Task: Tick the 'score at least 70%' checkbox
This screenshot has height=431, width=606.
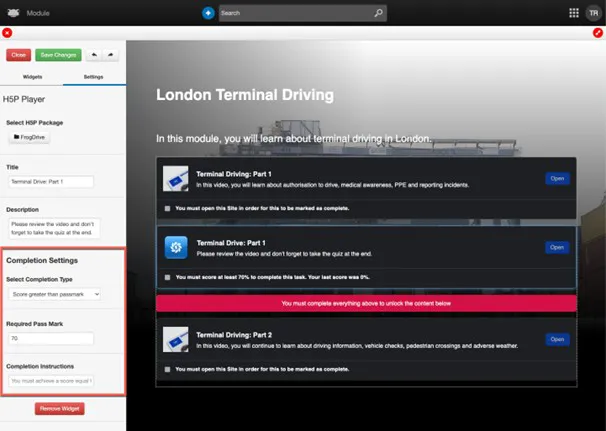Action: coord(167,276)
